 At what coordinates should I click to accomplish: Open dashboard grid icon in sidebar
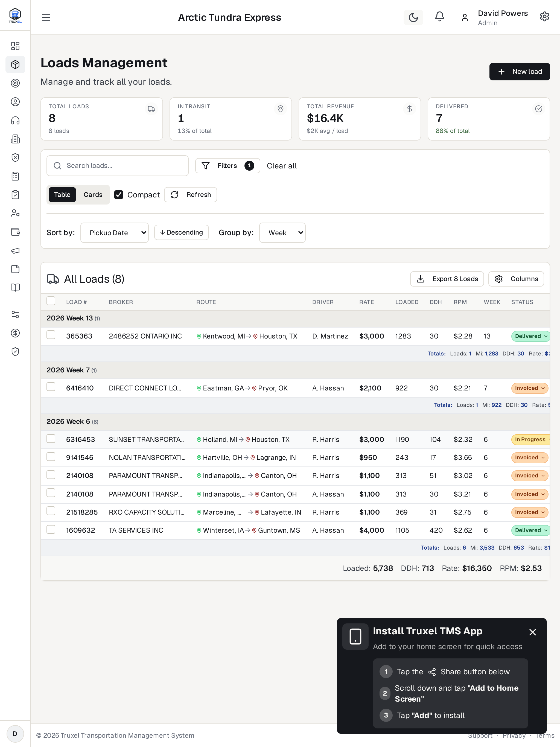click(x=15, y=46)
